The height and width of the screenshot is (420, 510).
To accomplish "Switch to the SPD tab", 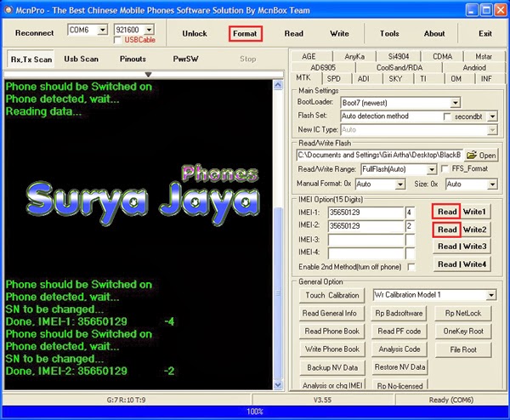I will click(x=334, y=79).
